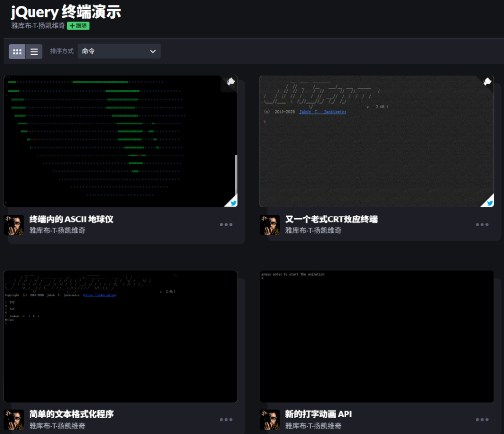Open the 排序方式 sort dropdown
This screenshot has height=434, width=504.
(x=119, y=51)
